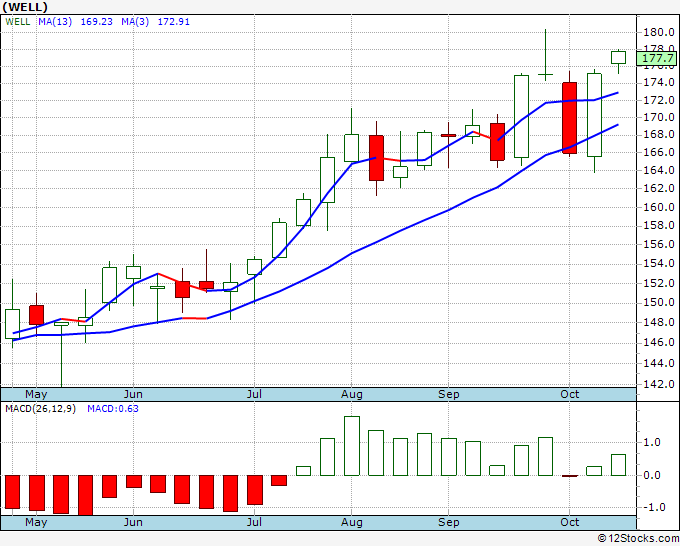Select the 142.0 price axis label
This screenshot has height=546, width=680.
[x=659, y=384]
